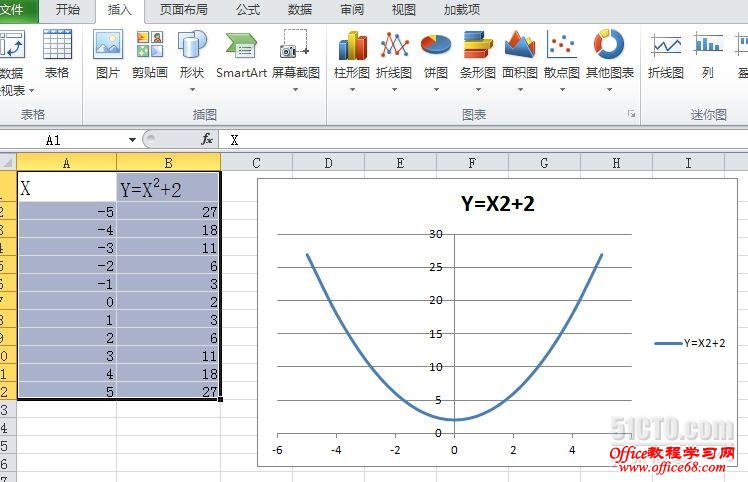The width and height of the screenshot is (748, 482).
Task: Expand the Name Box dropdown arrow
Action: [x=132, y=140]
